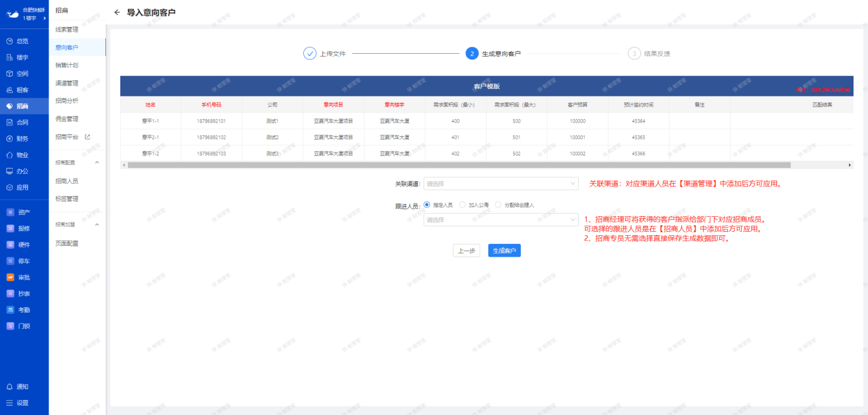Open 总览 overview icon in sidebar
This screenshot has height=415, width=868.
tap(9, 41)
